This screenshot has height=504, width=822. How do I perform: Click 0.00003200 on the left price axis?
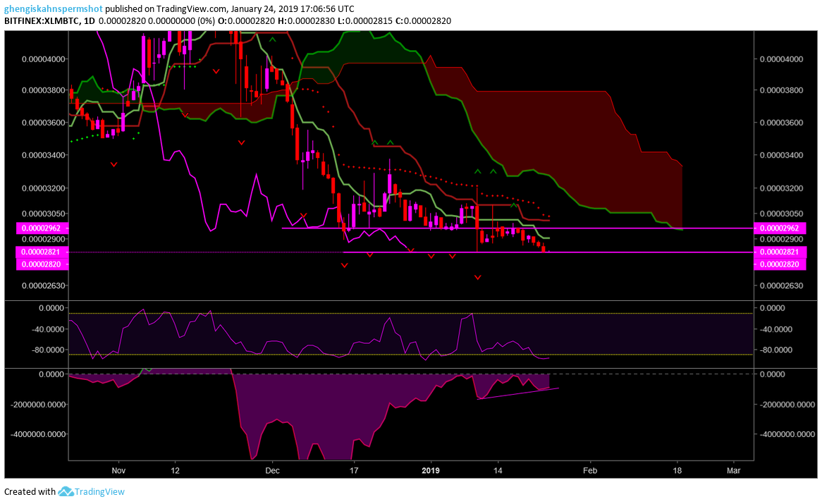pos(44,188)
